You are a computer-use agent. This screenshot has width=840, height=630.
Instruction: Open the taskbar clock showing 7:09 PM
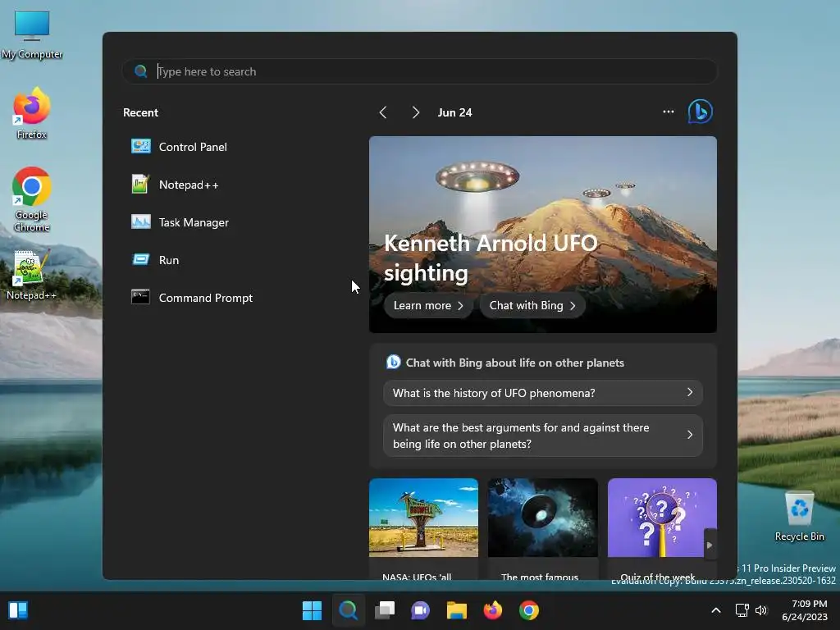[x=805, y=610]
